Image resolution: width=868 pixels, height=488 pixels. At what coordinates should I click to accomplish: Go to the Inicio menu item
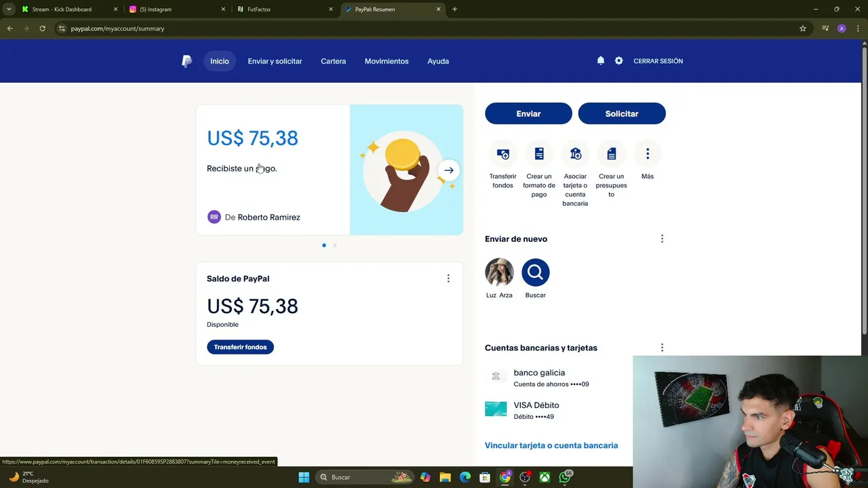click(x=220, y=61)
